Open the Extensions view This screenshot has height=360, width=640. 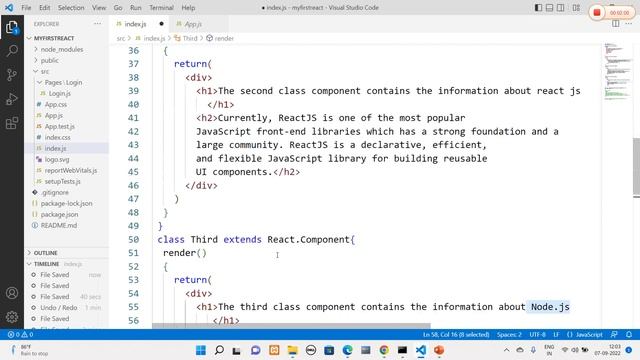12,123
